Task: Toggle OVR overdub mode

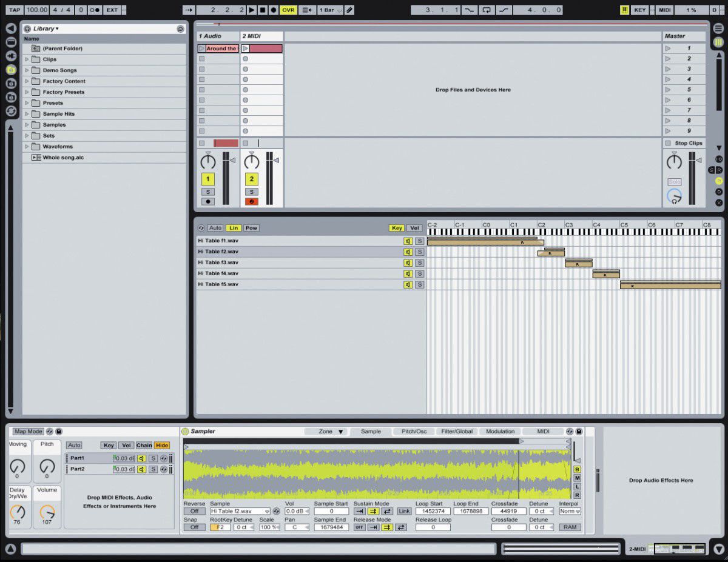Action: [288, 10]
